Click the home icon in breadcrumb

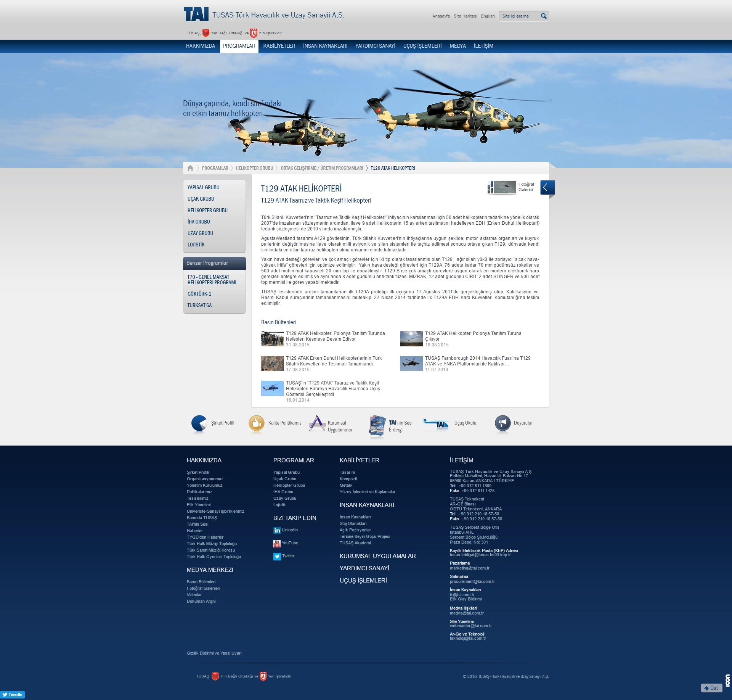[x=190, y=168]
